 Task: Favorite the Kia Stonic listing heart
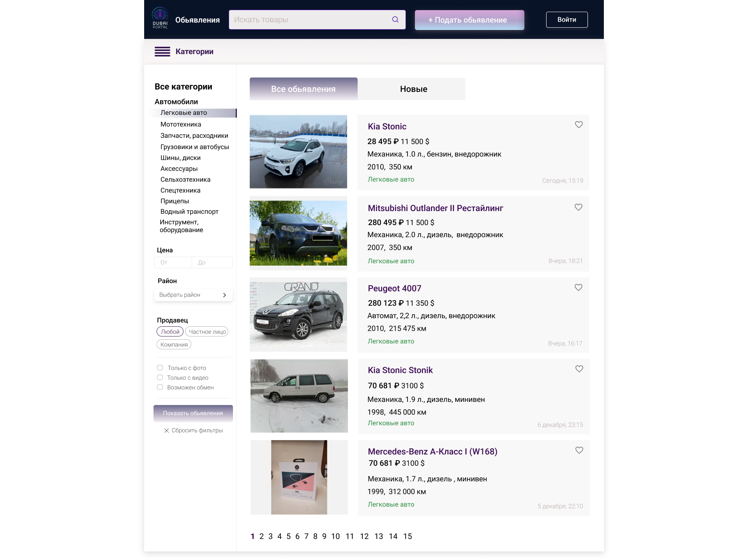click(x=579, y=125)
